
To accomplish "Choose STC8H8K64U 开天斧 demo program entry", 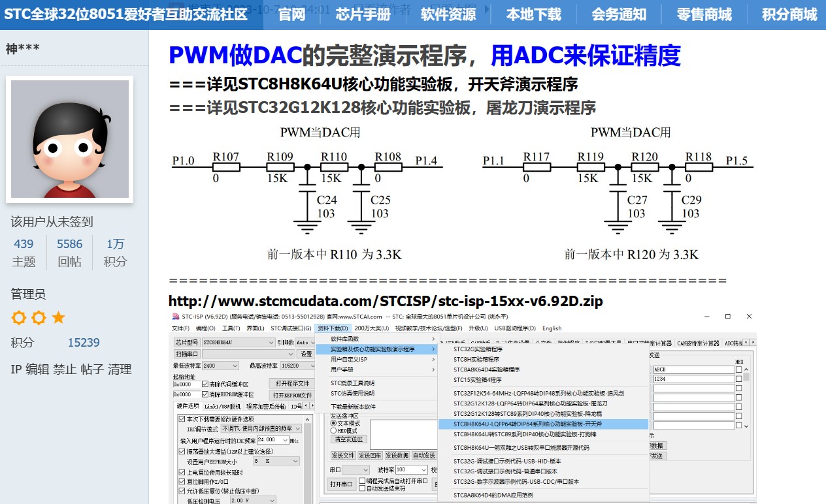I will [x=542, y=424].
